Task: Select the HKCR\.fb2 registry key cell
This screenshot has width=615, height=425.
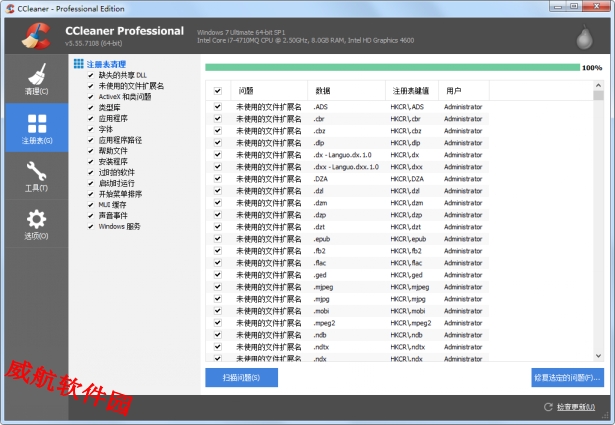Action: [406, 251]
